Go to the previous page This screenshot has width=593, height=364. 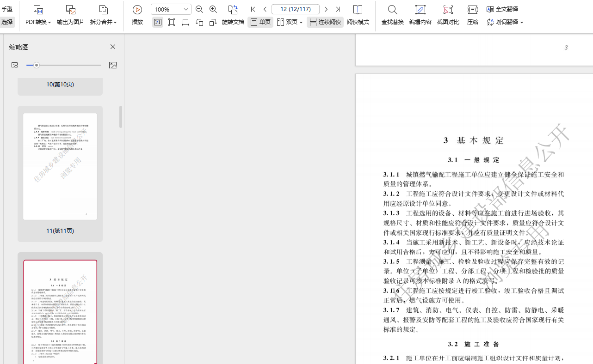click(265, 9)
